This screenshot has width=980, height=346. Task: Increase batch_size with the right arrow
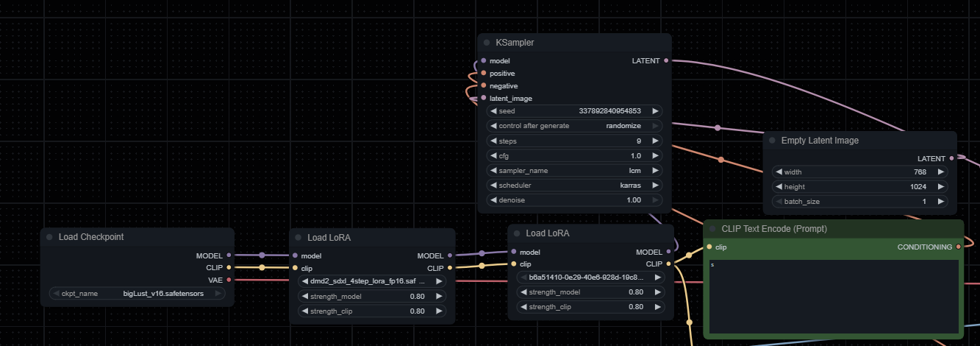tap(940, 202)
